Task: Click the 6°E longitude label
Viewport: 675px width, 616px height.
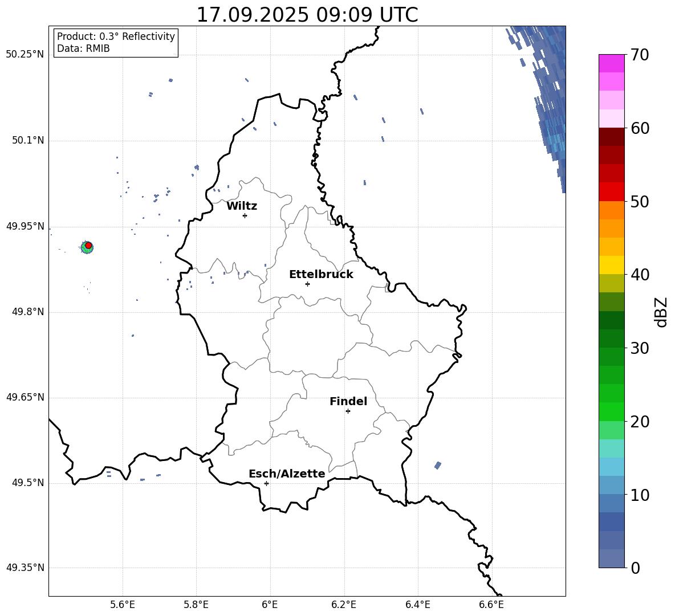Action: point(270,605)
